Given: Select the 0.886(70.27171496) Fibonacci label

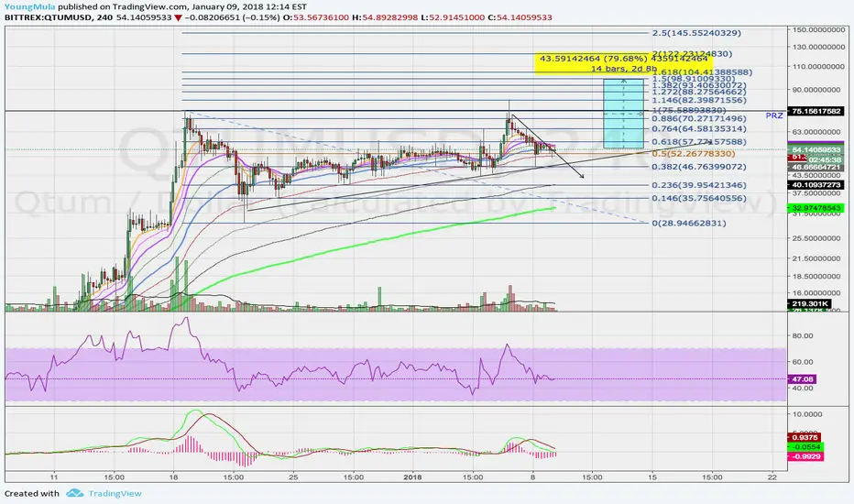Looking at the screenshot, I should click(699, 118).
